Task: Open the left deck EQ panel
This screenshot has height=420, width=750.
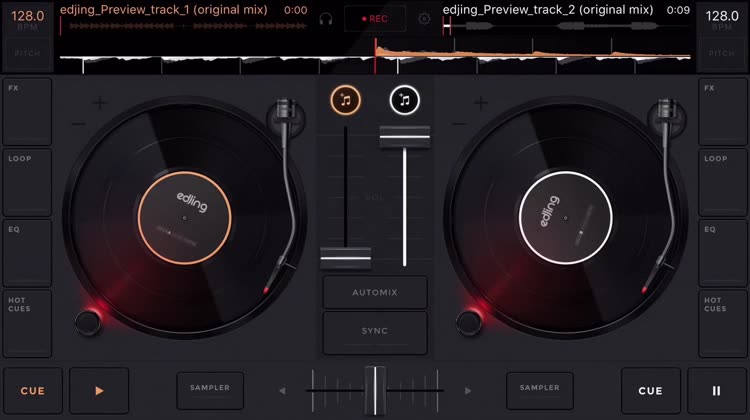Action: tap(27, 253)
